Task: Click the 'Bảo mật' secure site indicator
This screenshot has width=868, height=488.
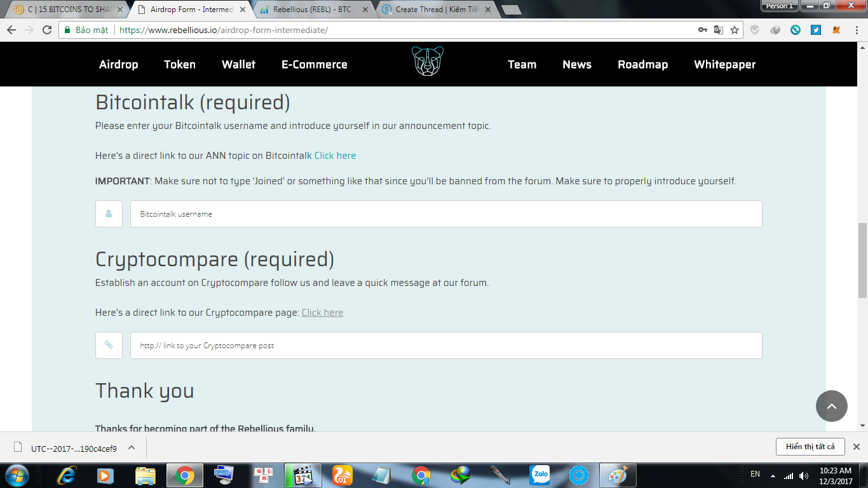Action: [x=86, y=30]
